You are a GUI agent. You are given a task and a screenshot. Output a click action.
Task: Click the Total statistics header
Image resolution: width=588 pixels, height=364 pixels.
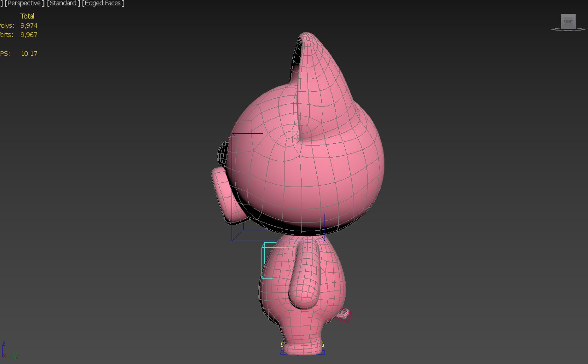click(x=27, y=16)
